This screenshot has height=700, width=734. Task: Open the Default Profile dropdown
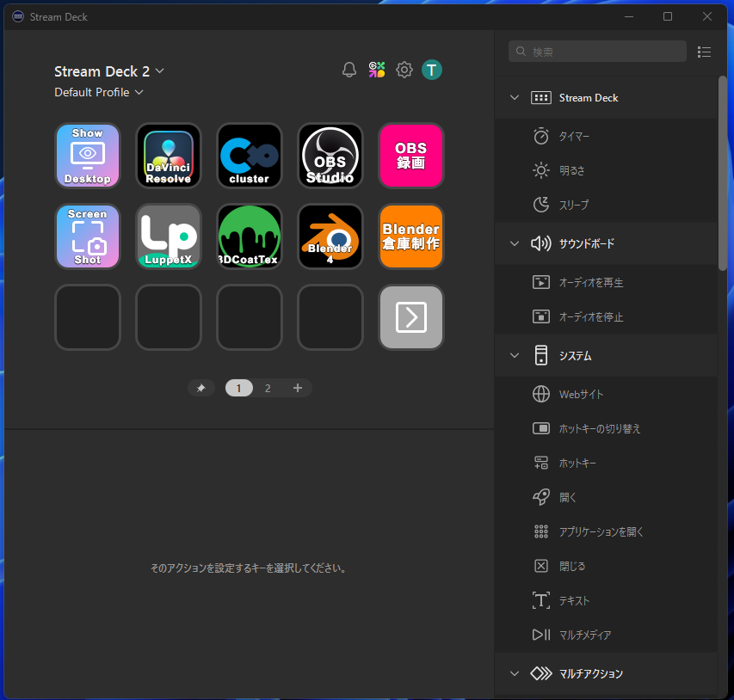click(x=99, y=92)
